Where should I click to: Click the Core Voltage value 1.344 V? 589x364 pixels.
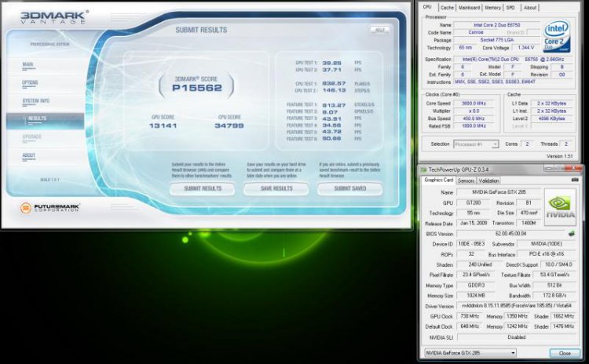[x=525, y=48]
